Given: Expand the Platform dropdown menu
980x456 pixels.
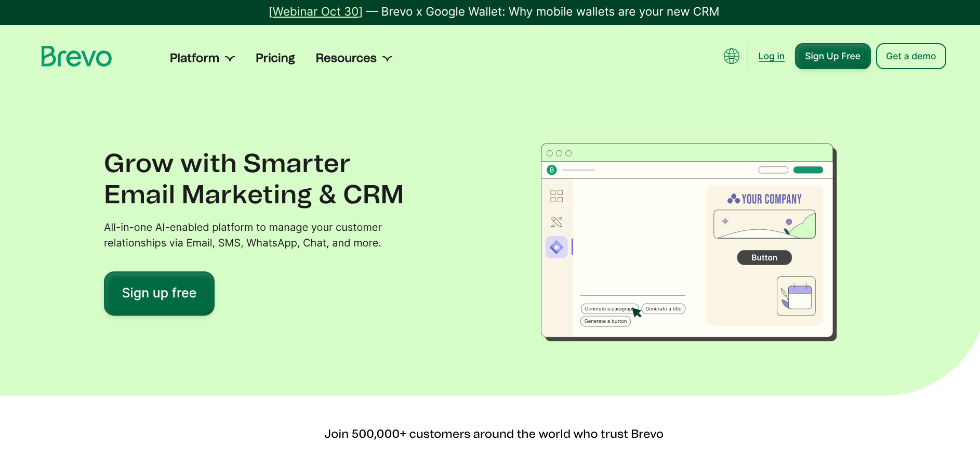Looking at the screenshot, I should point(202,58).
